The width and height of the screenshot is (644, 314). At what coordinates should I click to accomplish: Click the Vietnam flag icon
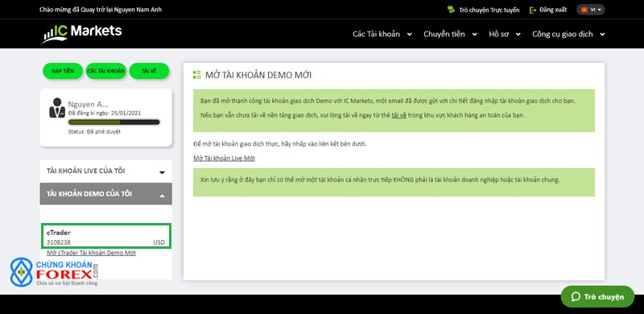[584, 10]
